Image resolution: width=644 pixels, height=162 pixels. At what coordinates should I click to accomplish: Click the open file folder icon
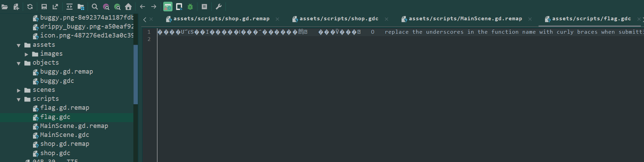(5, 7)
